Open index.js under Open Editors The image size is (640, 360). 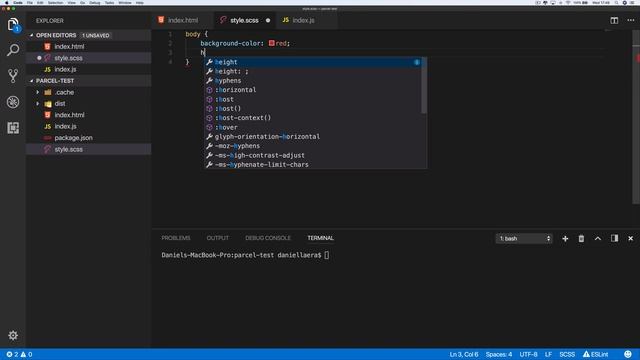tap(89, 69)
